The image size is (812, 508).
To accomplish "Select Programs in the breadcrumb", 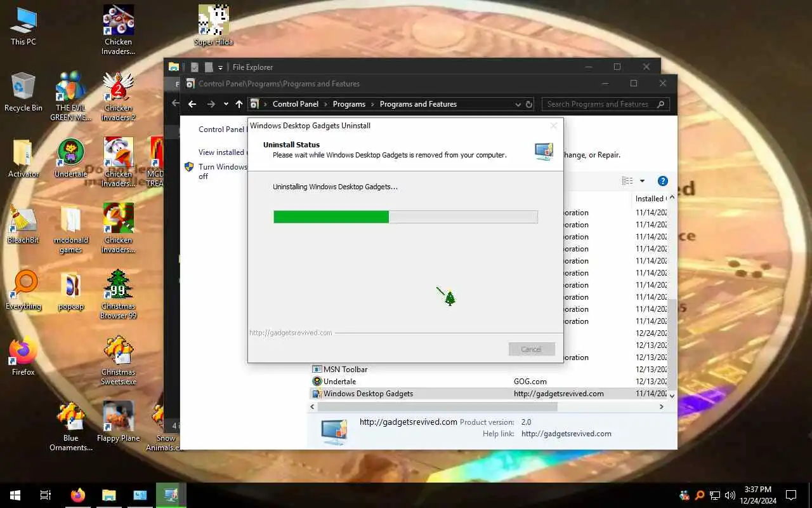I will tap(349, 104).
